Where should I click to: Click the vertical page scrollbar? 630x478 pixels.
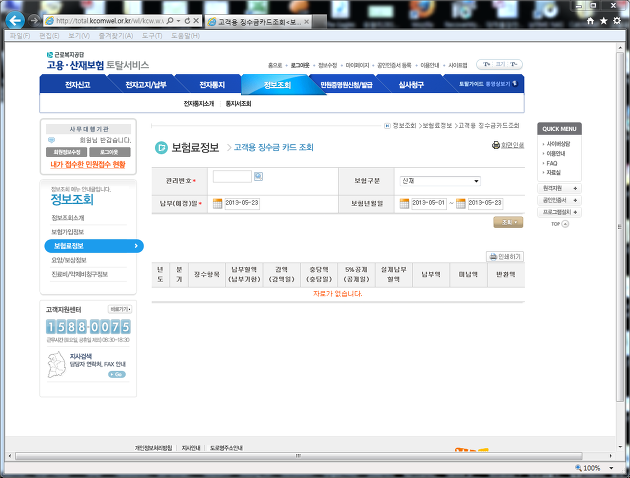pos(620,227)
